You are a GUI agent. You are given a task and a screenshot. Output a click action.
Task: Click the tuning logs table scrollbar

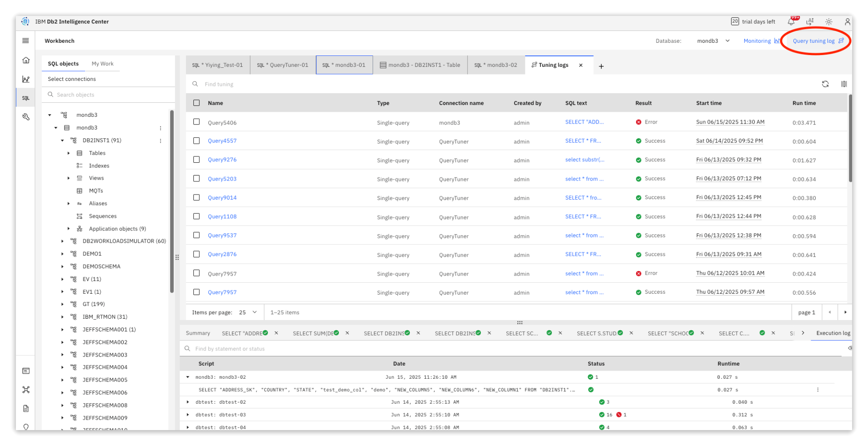click(x=850, y=138)
